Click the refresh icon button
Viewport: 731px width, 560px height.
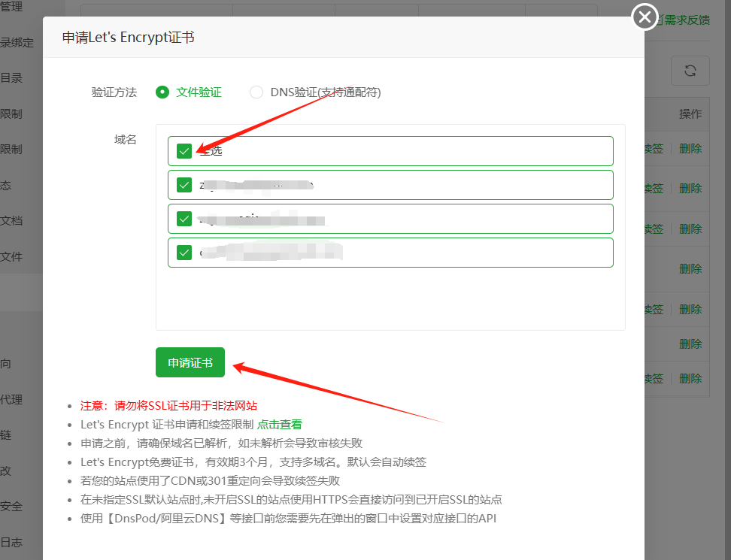[690, 71]
